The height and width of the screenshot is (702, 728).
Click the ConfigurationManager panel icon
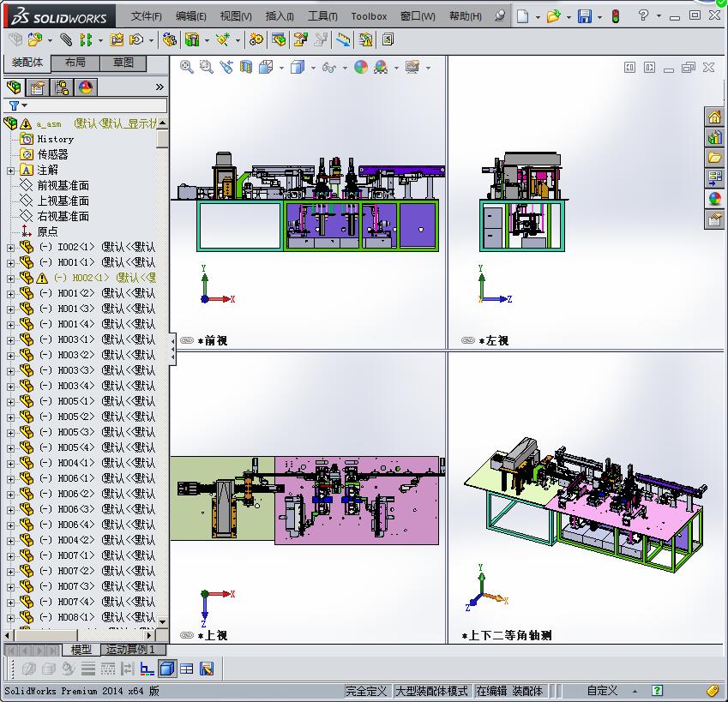click(59, 87)
